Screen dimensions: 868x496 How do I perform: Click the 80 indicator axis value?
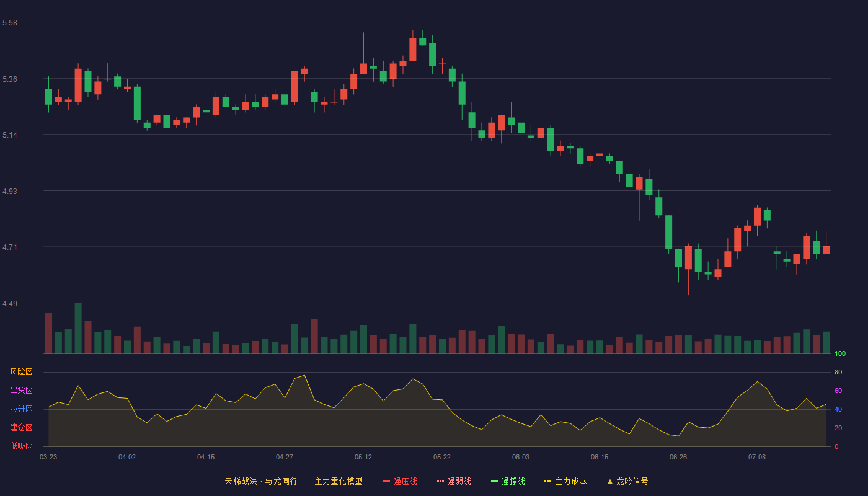(x=838, y=372)
